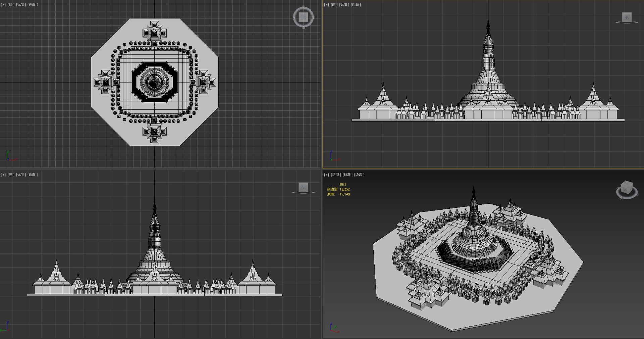
Task: Click the 顶点 15,149 vertex count statistic
Action: pyautogui.click(x=338, y=194)
